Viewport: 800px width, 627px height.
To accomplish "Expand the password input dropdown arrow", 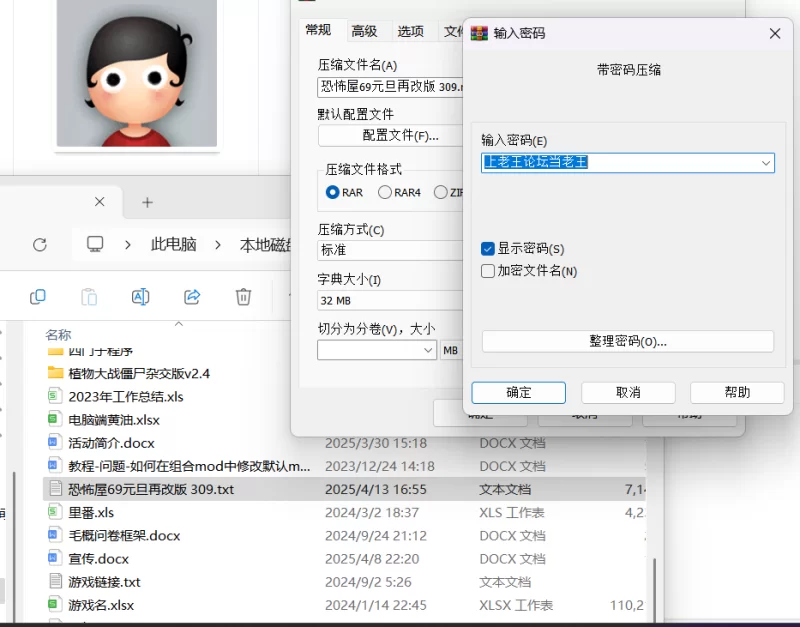I will click(765, 162).
